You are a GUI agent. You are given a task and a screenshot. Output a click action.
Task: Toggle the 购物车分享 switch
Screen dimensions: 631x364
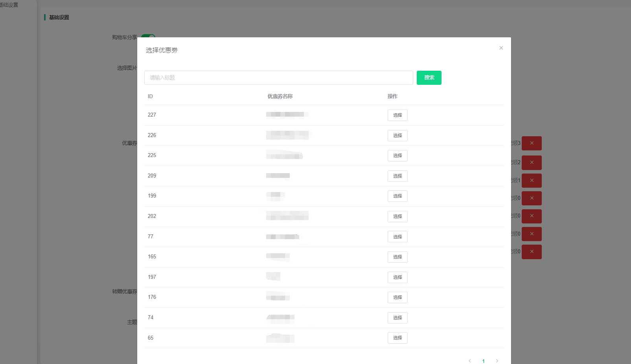(148, 36)
